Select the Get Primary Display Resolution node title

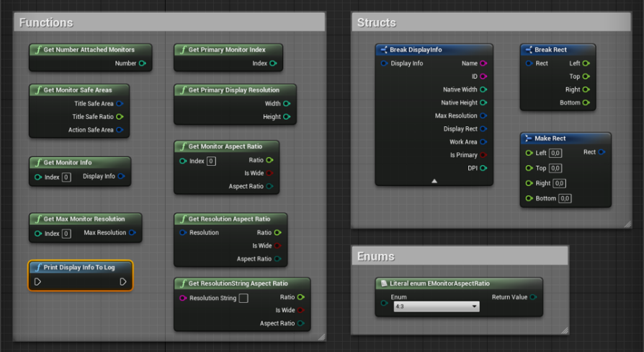pos(235,90)
